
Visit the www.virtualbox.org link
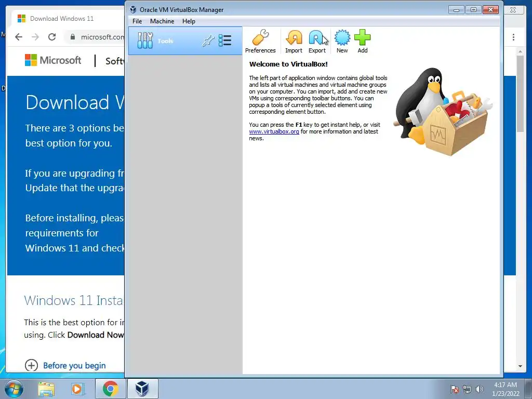coord(274,131)
